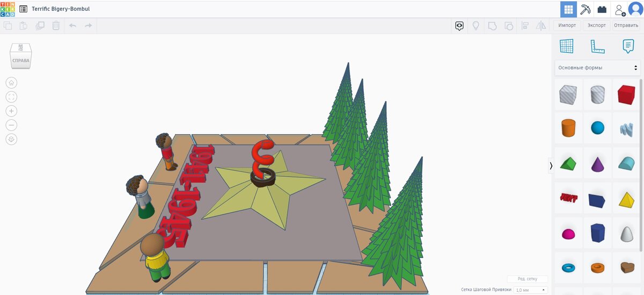Zoom out with the minus button

[11, 125]
